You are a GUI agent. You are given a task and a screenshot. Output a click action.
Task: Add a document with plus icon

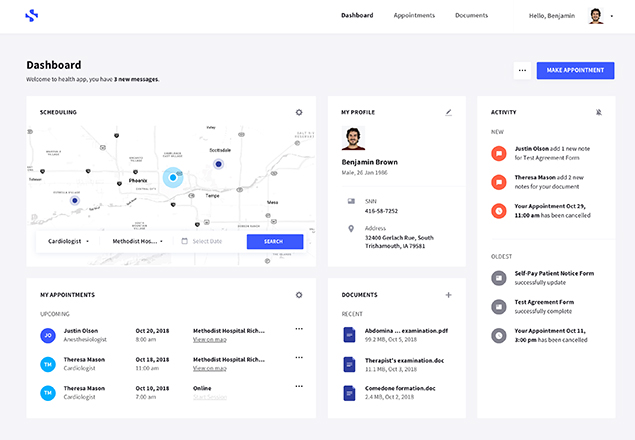tap(448, 295)
